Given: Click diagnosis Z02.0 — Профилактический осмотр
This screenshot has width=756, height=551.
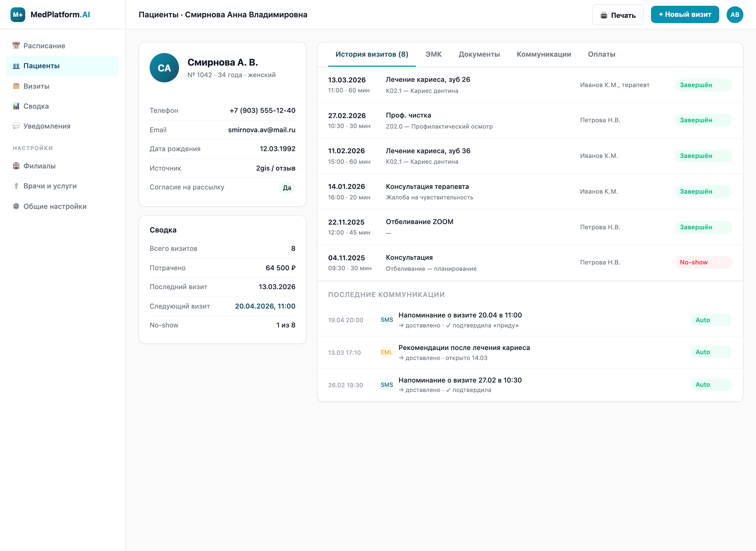Looking at the screenshot, I should 439,126.
